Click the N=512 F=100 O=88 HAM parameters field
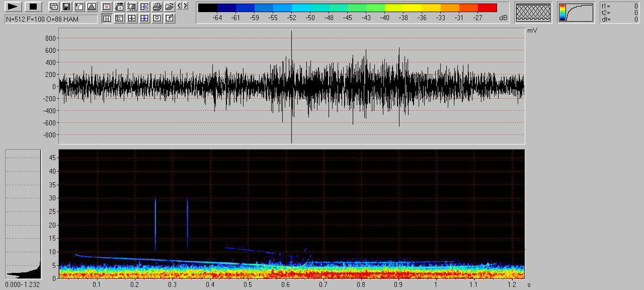 pyautogui.click(x=51, y=19)
